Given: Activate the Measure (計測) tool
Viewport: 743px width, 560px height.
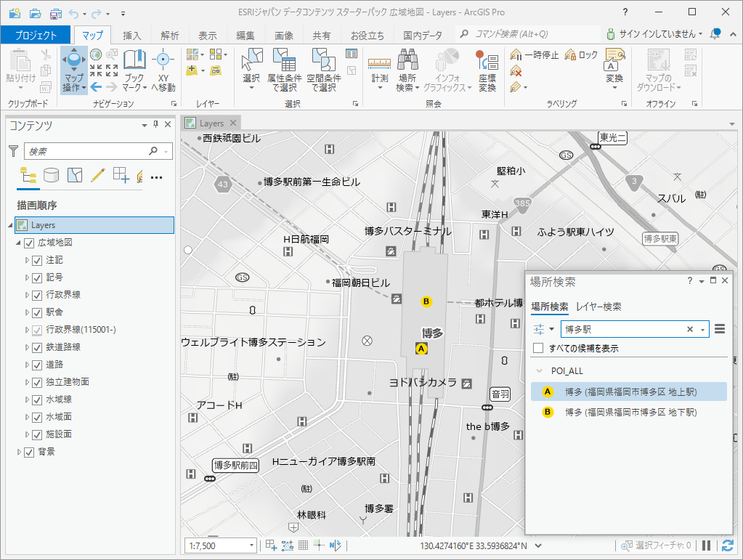Looking at the screenshot, I should pyautogui.click(x=380, y=70).
